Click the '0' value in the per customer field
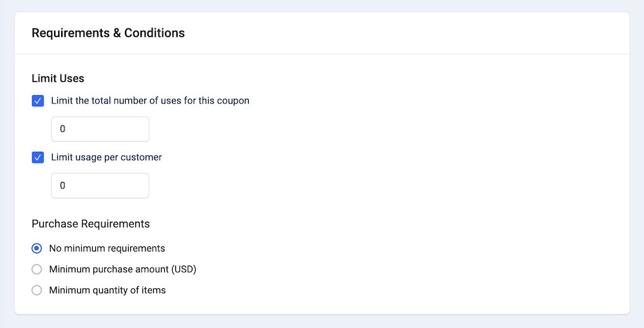The image size is (644, 328). coord(63,186)
